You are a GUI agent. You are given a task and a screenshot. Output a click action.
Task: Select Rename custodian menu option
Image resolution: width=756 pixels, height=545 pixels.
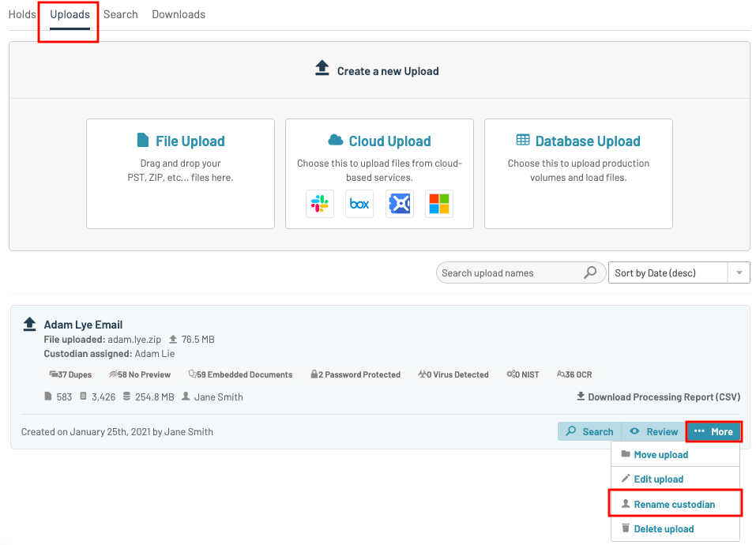coord(675,504)
